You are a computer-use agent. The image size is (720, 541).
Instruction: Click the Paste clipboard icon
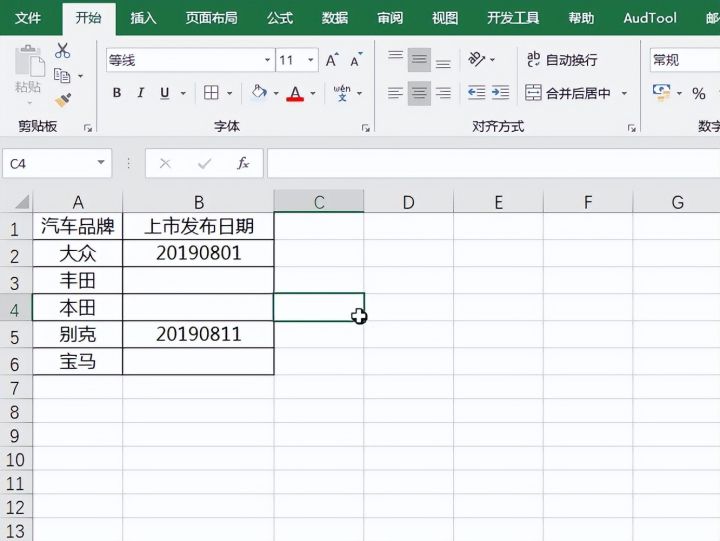[28, 62]
